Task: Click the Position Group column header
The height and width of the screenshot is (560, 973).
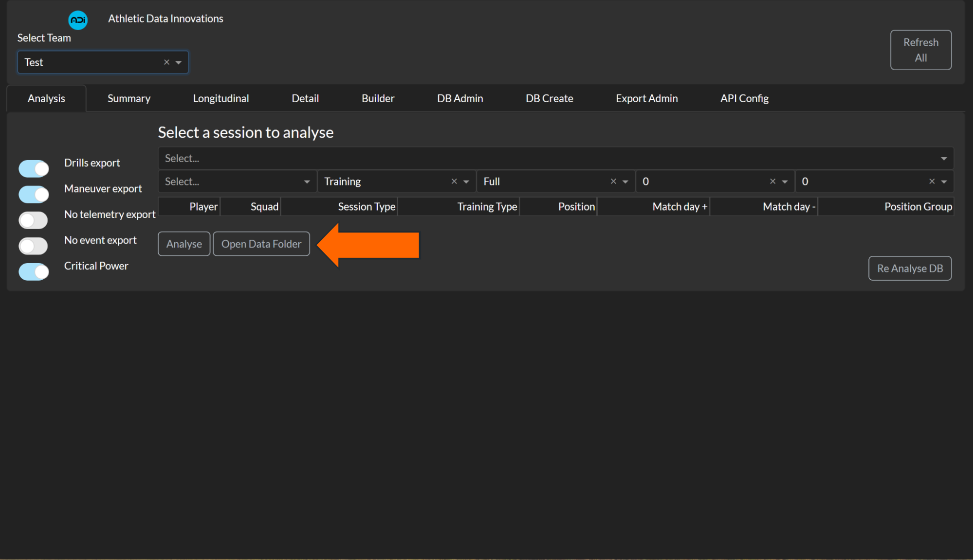Action: click(886, 207)
